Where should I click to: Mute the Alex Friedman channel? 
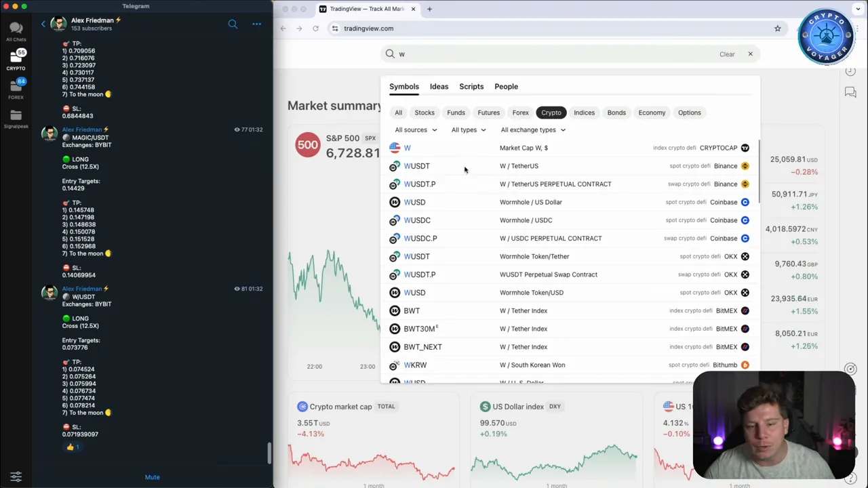(152, 477)
